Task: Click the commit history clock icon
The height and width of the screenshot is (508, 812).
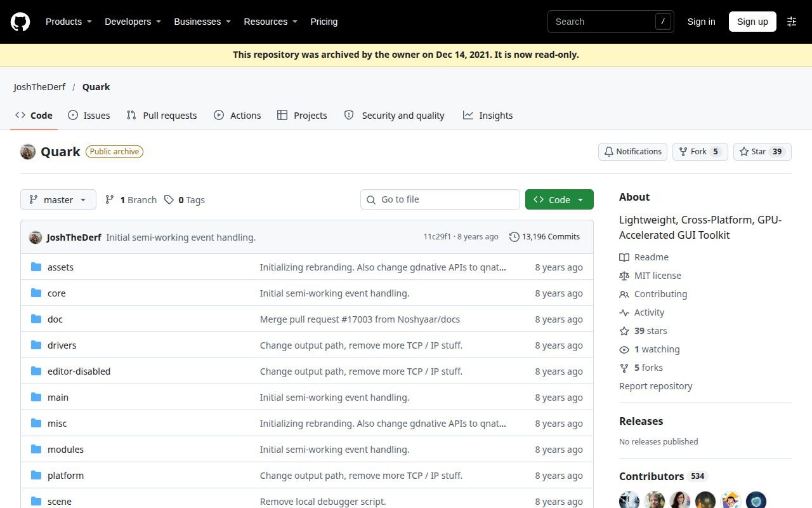Action: [514, 237]
